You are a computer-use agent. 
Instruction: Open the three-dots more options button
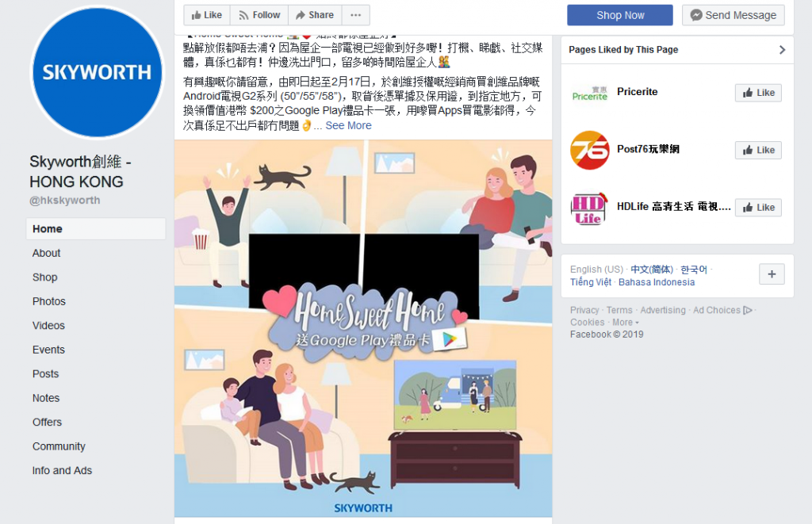point(355,15)
